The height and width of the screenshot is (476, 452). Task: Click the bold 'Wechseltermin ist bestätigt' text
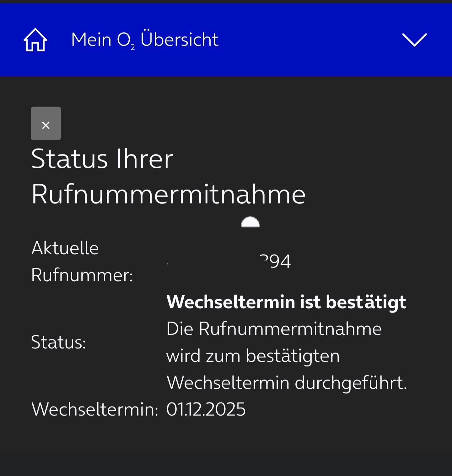coord(286,302)
